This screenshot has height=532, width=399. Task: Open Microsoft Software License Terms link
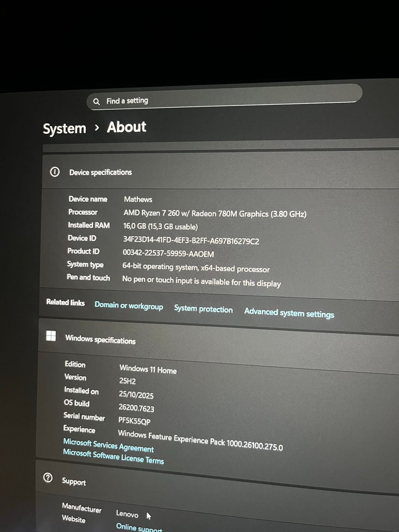113,456
